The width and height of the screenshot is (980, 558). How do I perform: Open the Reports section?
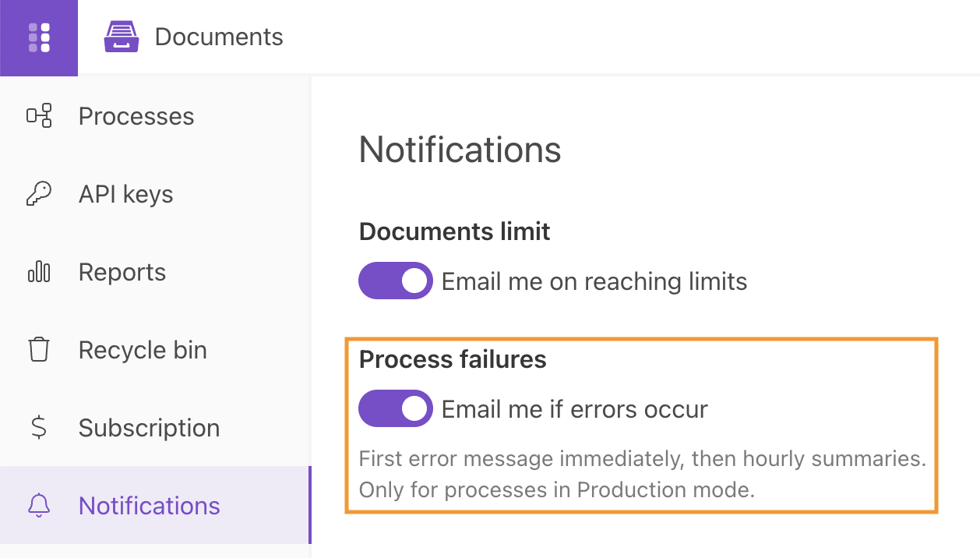point(122,271)
